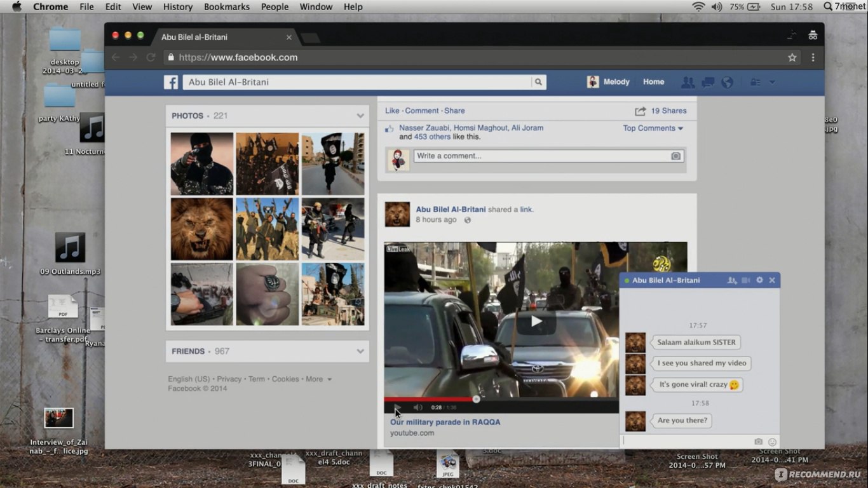Click the address bar URL field

pos(473,57)
